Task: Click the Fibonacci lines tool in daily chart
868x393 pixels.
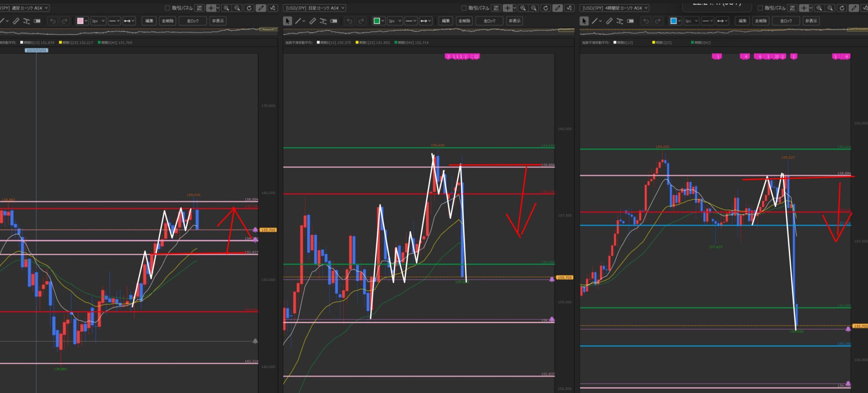Action: point(323,21)
